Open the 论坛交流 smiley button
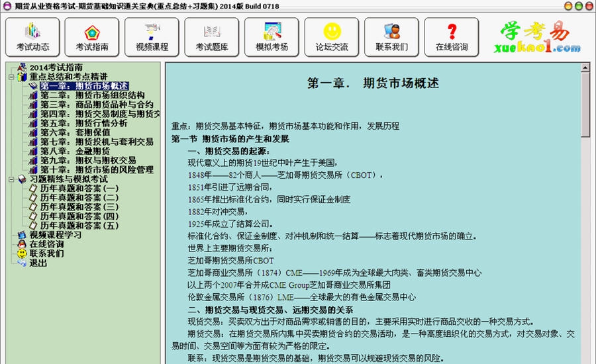The width and height of the screenshot is (596, 364). [x=332, y=37]
